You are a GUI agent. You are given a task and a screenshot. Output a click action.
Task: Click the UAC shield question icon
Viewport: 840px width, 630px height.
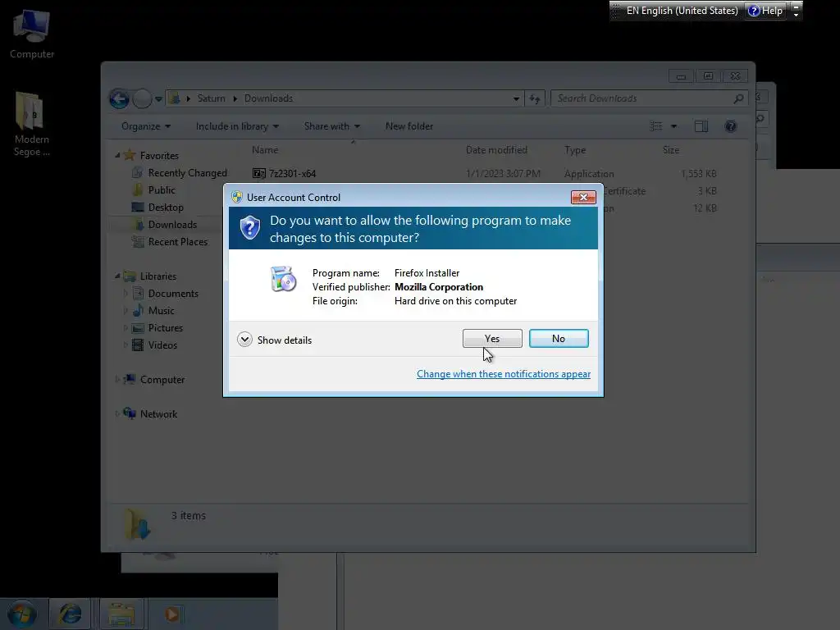(249, 228)
